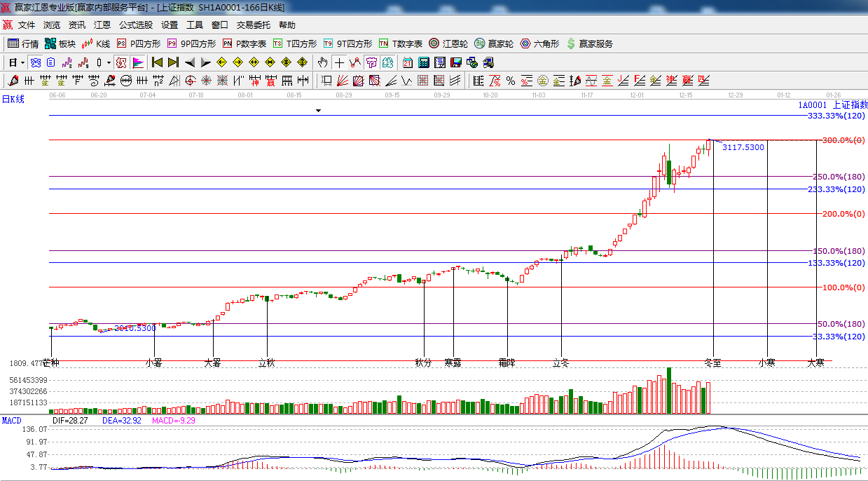Open the 公式选股 menu
868x481 pixels.
[135, 25]
